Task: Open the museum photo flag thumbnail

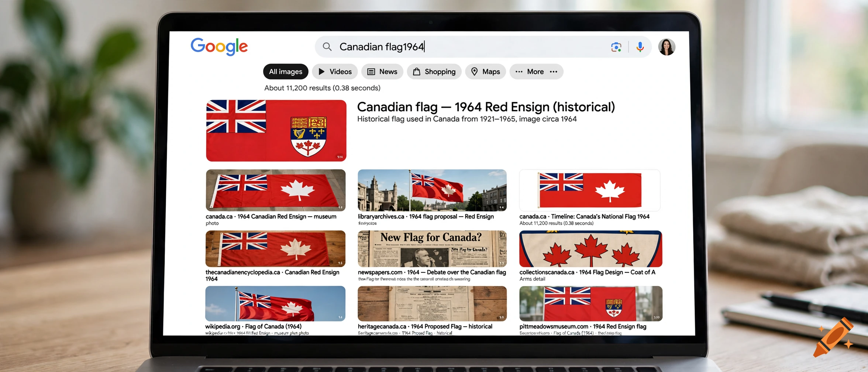Action: coord(276,190)
